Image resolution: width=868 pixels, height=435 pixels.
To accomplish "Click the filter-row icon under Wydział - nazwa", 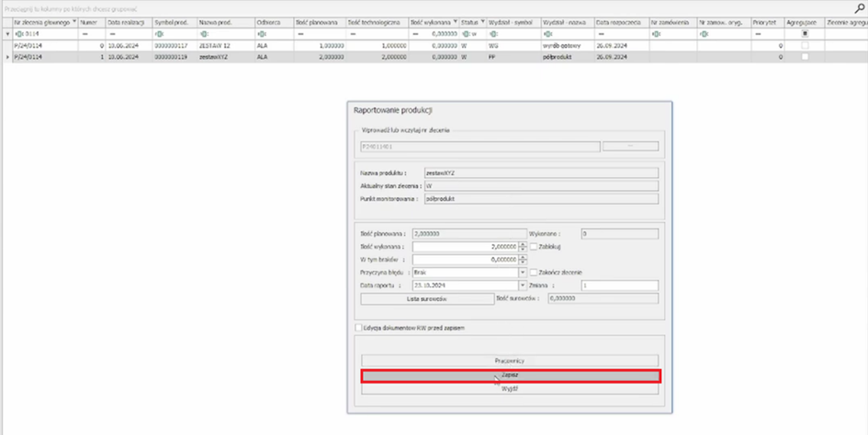I will pyautogui.click(x=547, y=33).
